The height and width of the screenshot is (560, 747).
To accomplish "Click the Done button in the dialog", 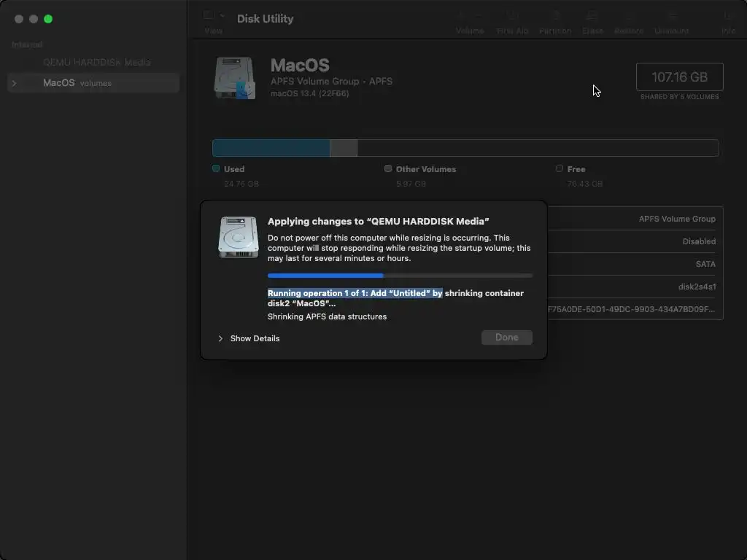I will tap(506, 338).
